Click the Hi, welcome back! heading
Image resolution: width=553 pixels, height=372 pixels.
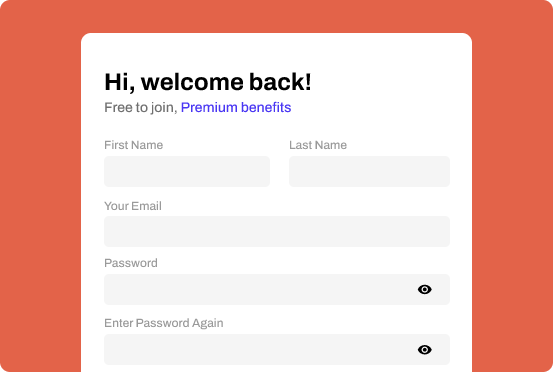coord(208,82)
